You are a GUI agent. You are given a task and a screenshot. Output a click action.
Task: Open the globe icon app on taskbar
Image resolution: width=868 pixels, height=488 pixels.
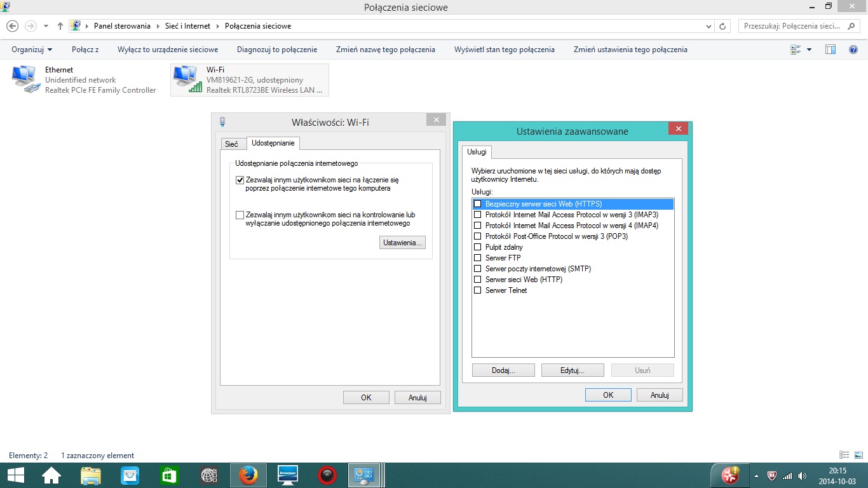click(x=209, y=475)
